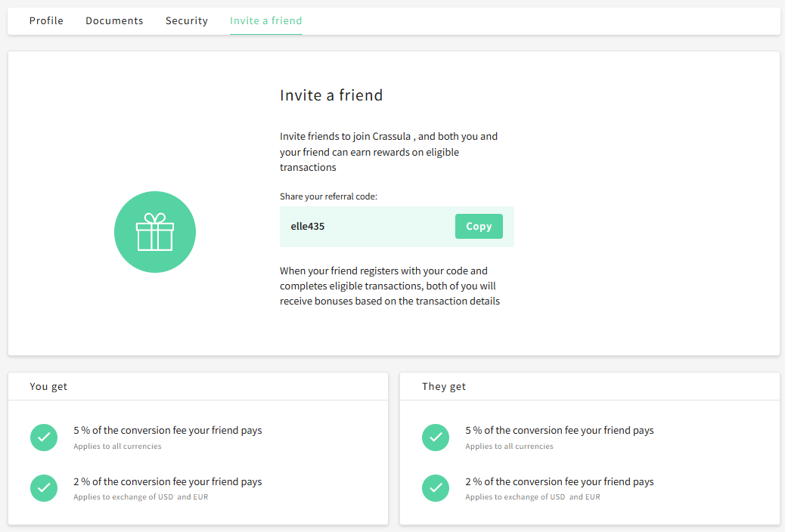Select the Invite a friend tab
785x532 pixels.
tap(265, 20)
